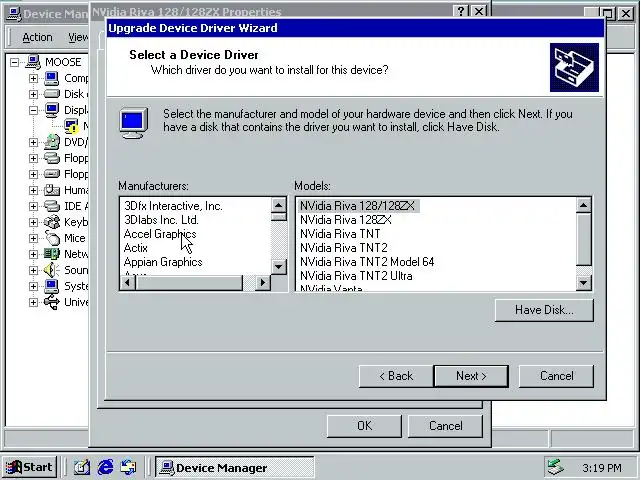The image size is (640, 480).
Task: Select NVidia Riva 128ZX model
Action: pos(346,220)
